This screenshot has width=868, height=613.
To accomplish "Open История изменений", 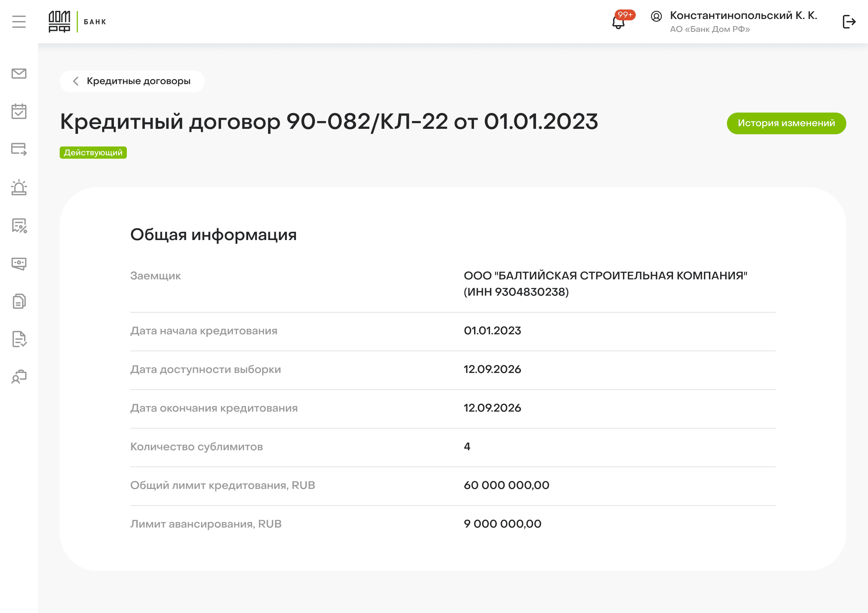I will coord(786,123).
